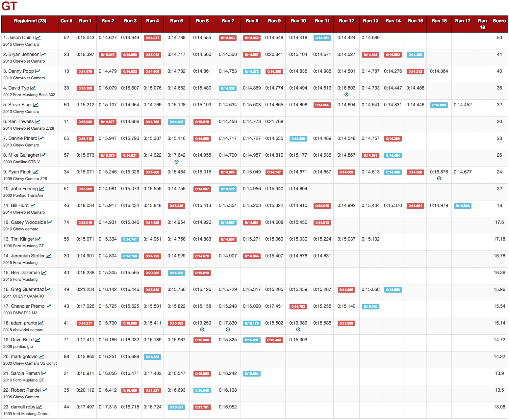Click mark golovin's blue 0:15.583 badge
Viewport: 509px width, 420px height.
[152, 357]
